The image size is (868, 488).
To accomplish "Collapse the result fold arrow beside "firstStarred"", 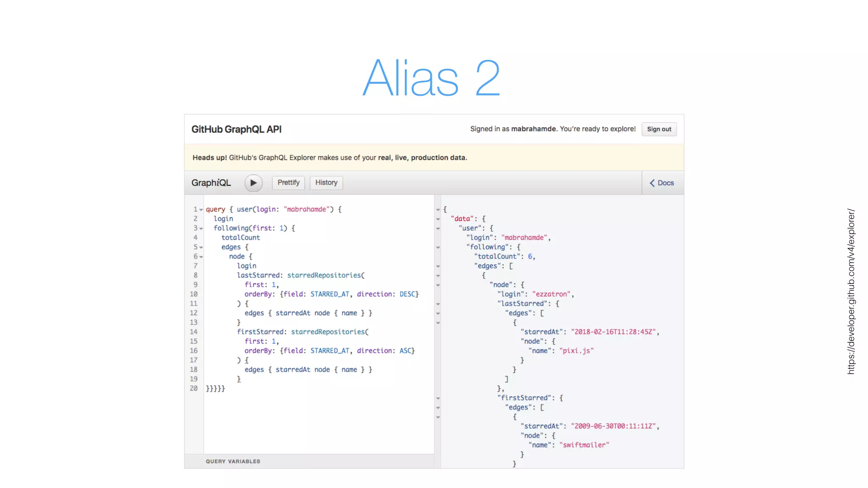I will pos(438,398).
